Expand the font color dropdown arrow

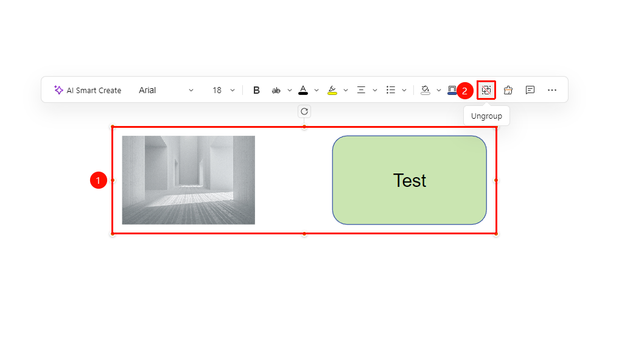click(317, 90)
